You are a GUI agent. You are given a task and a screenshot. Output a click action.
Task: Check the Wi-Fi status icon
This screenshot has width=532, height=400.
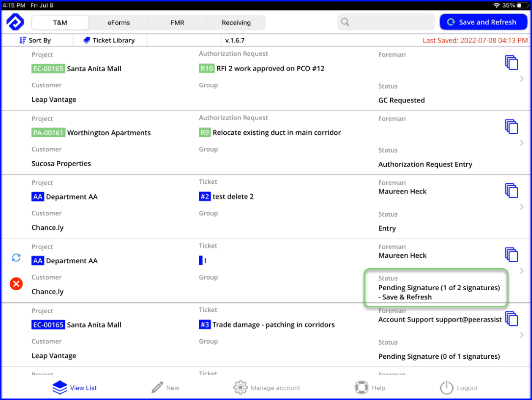[497, 5]
